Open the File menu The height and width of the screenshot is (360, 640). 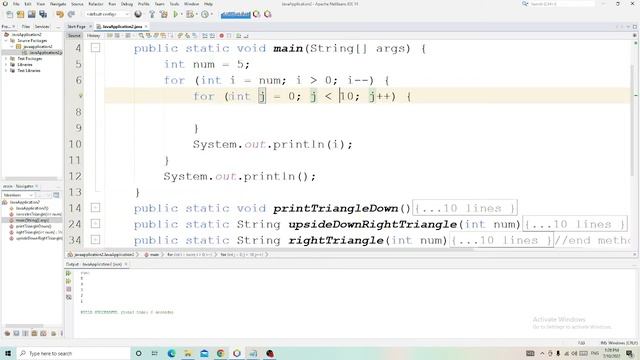(x=16, y=4)
